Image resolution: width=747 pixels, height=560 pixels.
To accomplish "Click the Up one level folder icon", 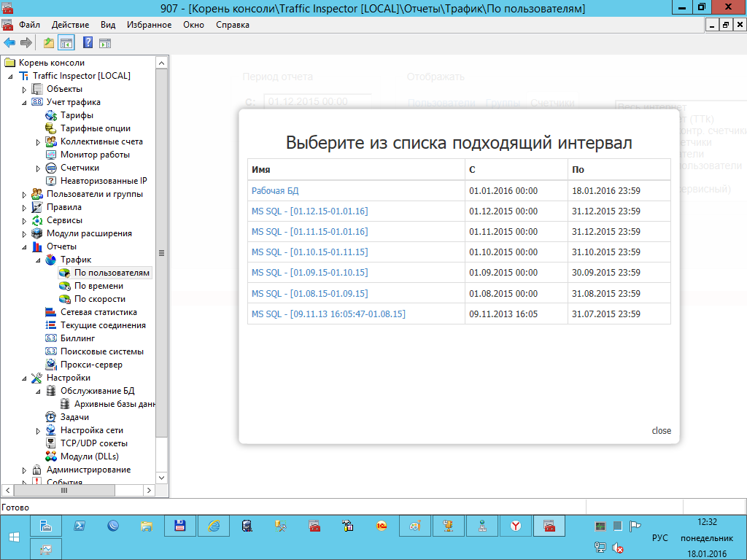I will pyautogui.click(x=49, y=43).
